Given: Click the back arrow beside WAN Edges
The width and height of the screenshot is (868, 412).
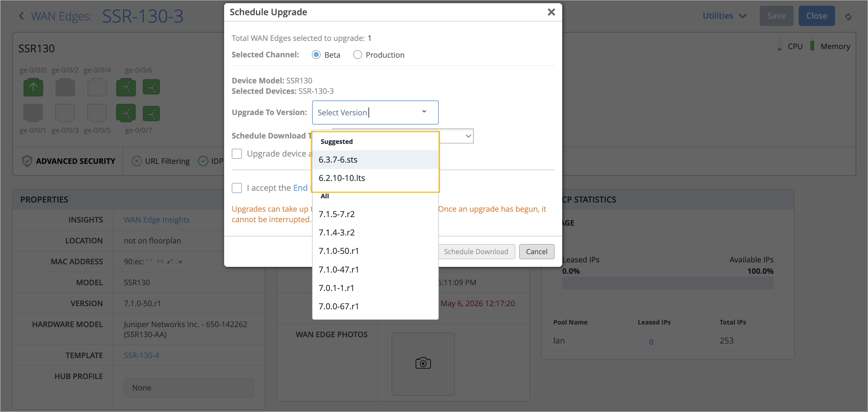Looking at the screenshot, I should tap(22, 16).
